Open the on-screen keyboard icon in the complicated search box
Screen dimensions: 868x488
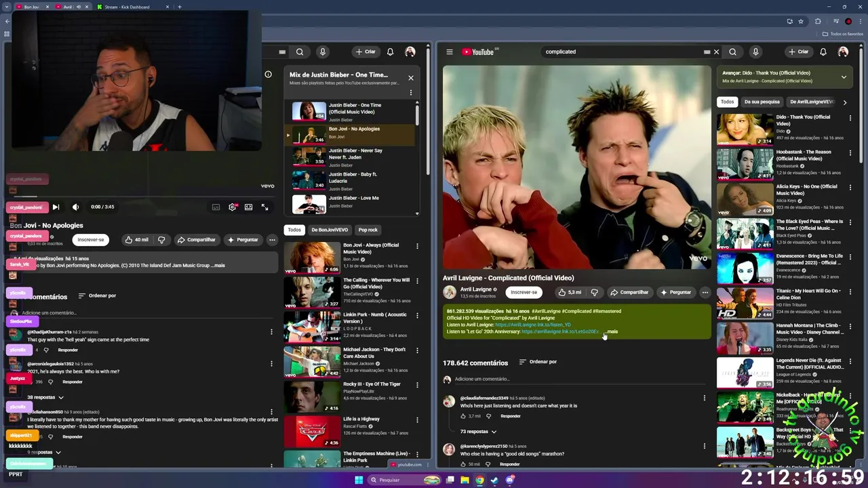click(707, 52)
